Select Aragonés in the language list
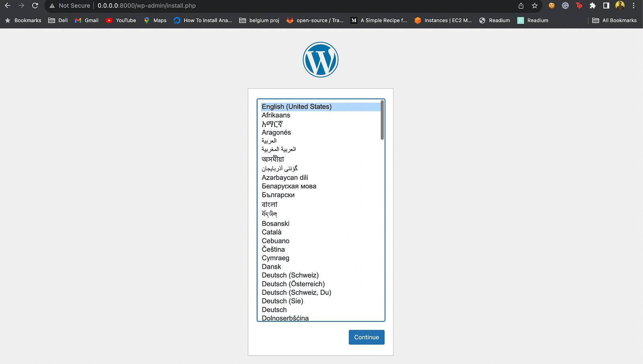Image resolution: width=643 pixels, height=364 pixels. pyautogui.click(x=320, y=133)
